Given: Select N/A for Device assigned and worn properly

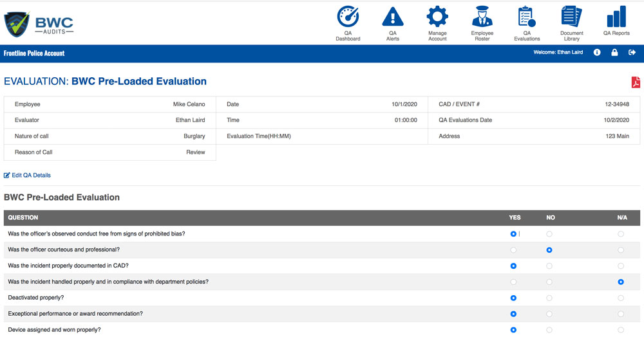Looking at the screenshot, I should click(x=621, y=330).
